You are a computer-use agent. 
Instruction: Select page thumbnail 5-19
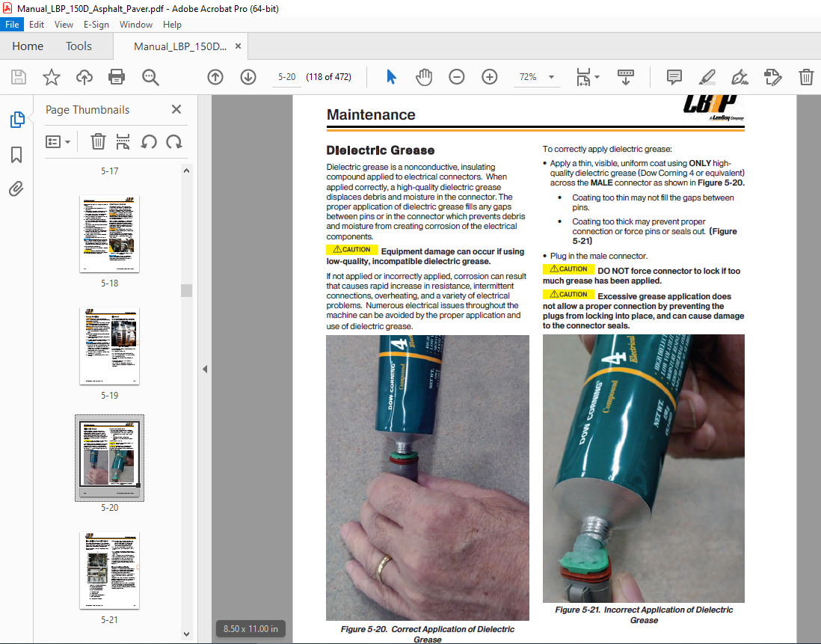[x=109, y=346]
